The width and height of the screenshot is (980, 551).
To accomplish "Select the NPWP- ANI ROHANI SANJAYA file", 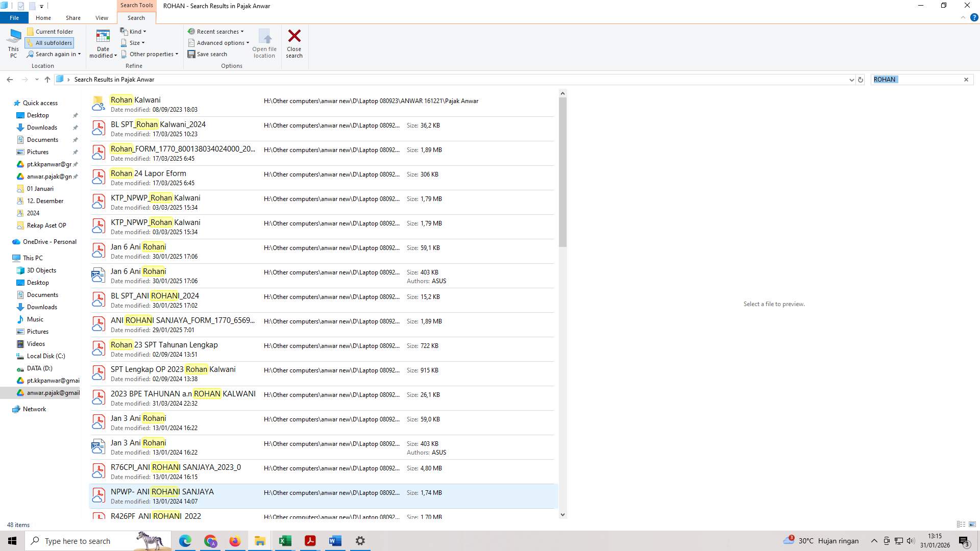I will pyautogui.click(x=162, y=492).
